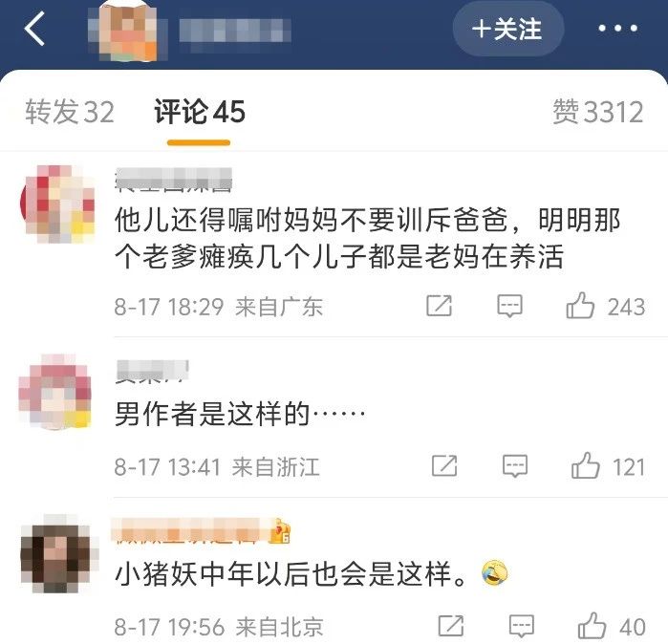The image size is (668, 644).
Task: Reply to the comment from 北京
Action: [522, 626]
